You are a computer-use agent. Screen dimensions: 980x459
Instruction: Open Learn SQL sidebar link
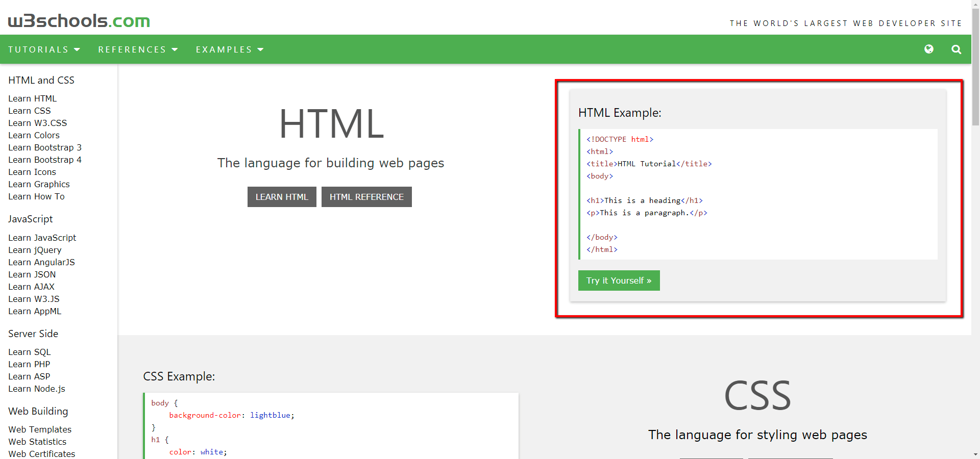(x=30, y=352)
